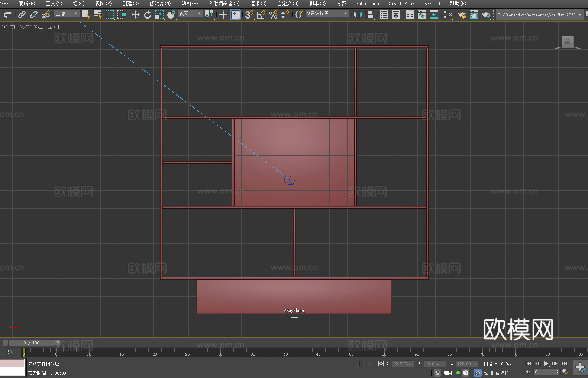Click Render Production teapot icon

coord(486,14)
